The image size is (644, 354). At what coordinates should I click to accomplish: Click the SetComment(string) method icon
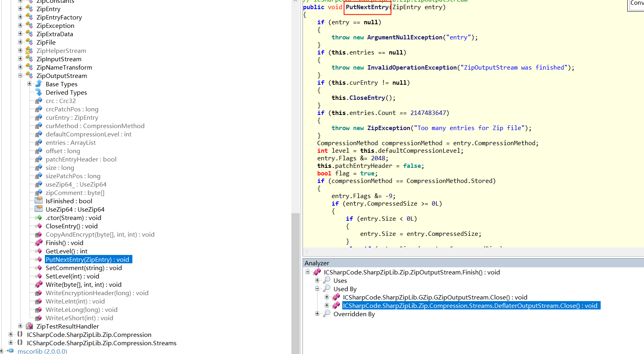pos(39,268)
